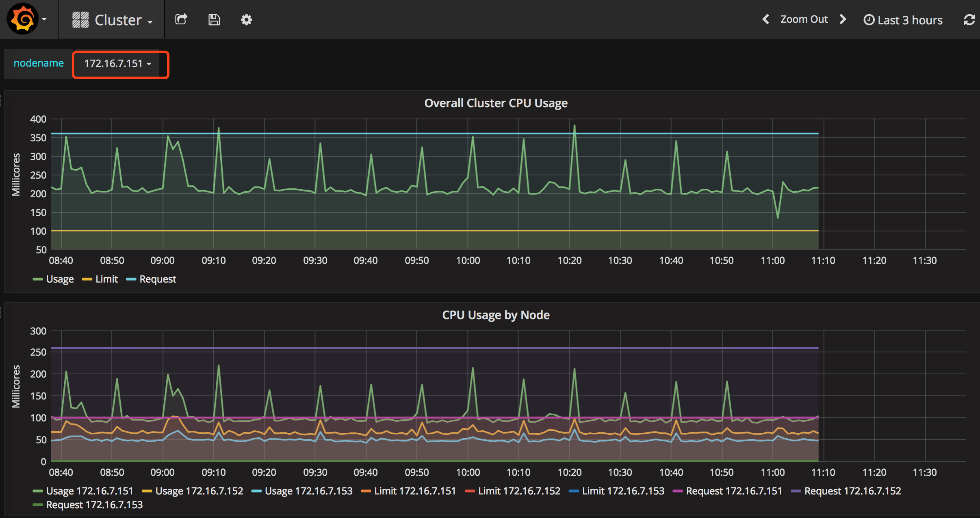Click the save dashboard floppy icon
Screen dimensions: 980x518
tap(214, 19)
